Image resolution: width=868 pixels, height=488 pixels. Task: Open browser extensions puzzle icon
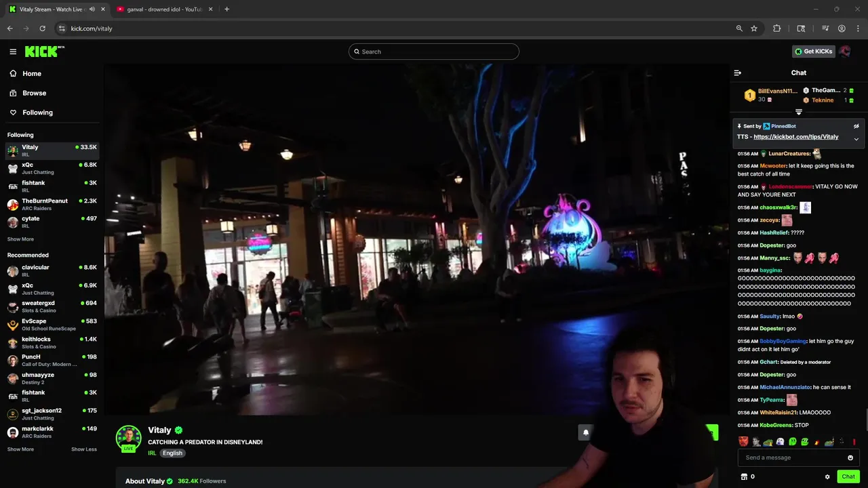tap(777, 28)
